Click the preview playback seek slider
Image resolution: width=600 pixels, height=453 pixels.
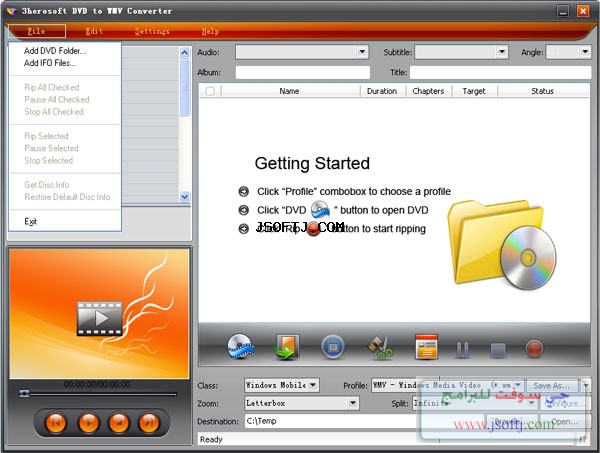click(99, 394)
